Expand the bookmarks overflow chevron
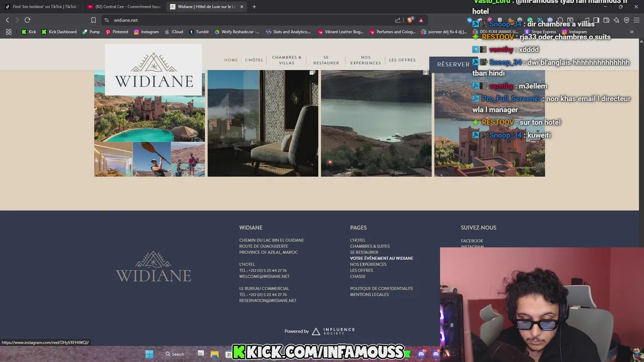This screenshot has height=362, width=644. point(632,32)
